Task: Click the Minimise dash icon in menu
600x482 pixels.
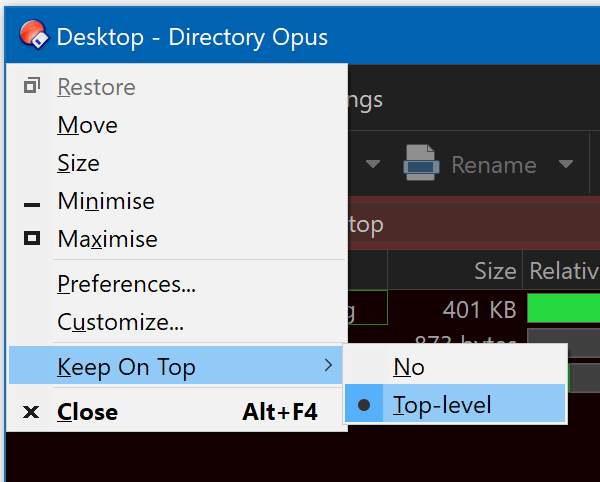Action: pyautogui.click(x=32, y=205)
